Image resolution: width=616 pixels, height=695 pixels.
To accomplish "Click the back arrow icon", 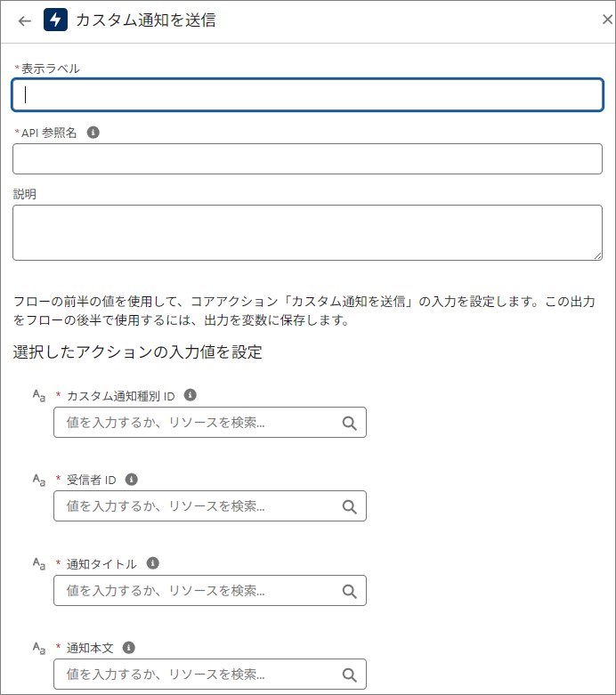I will point(24,20).
